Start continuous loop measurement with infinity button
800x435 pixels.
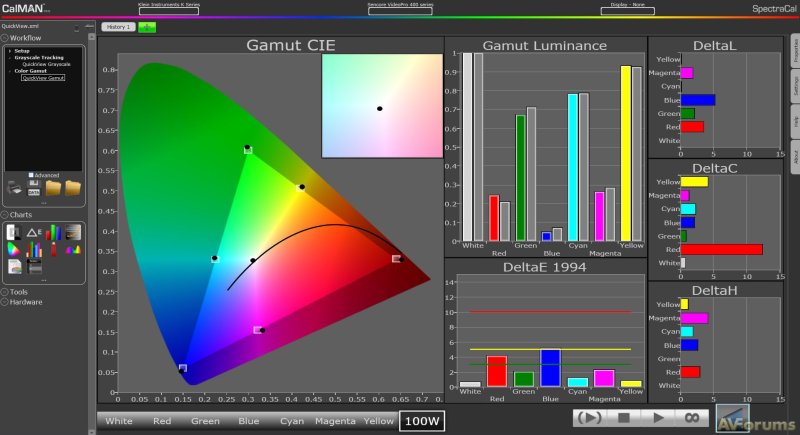pos(689,418)
